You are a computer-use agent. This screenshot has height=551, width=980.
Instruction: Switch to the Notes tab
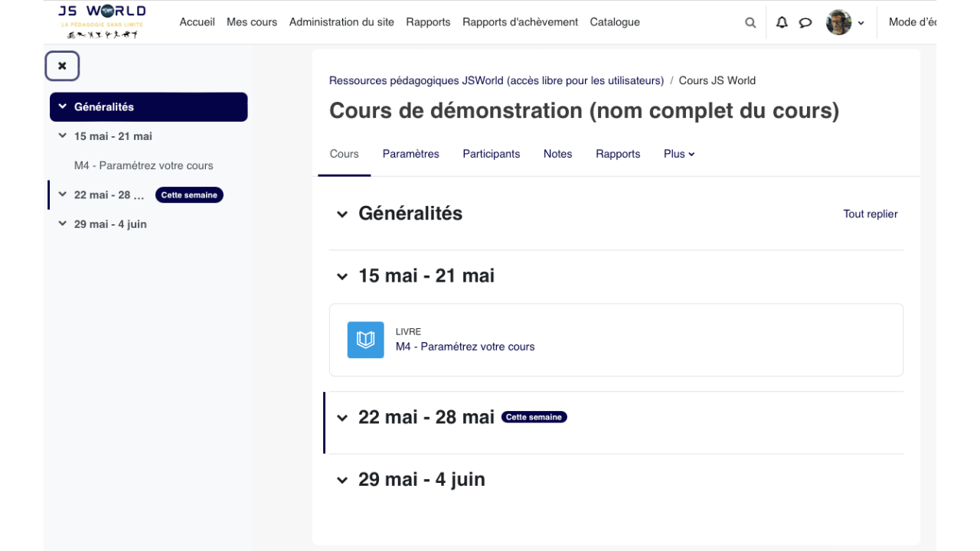[557, 154]
